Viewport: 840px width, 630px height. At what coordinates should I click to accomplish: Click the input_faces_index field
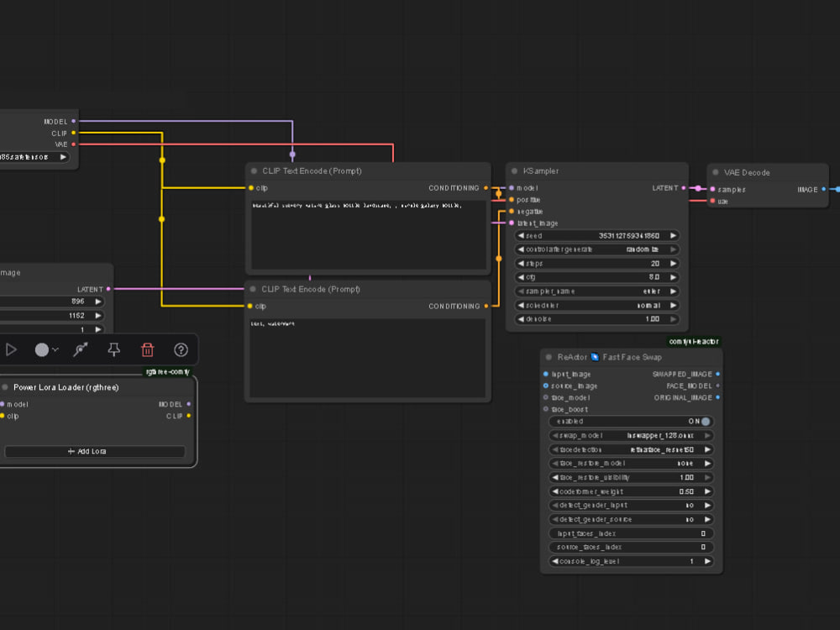631,533
